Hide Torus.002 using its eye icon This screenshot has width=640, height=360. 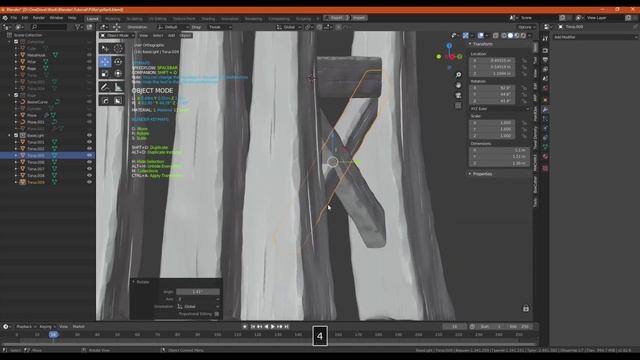coord(89,149)
